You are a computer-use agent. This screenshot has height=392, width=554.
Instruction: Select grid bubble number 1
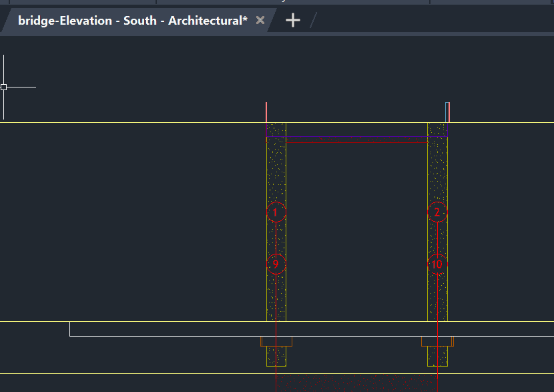point(276,213)
